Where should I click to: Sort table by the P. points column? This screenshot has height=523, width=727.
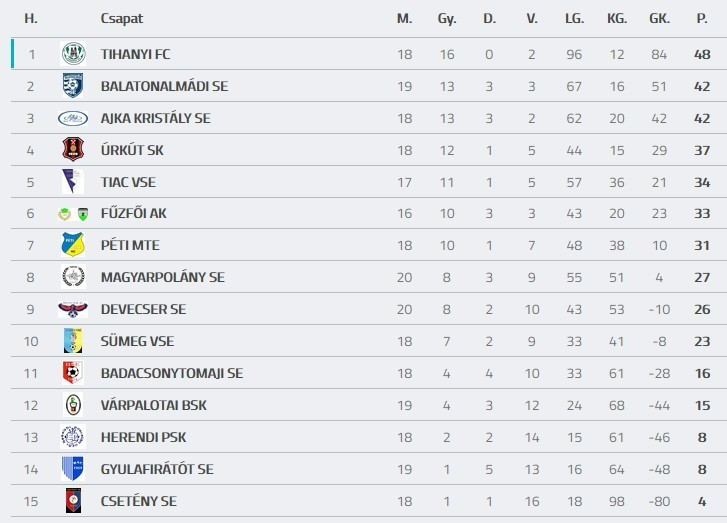(702, 18)
